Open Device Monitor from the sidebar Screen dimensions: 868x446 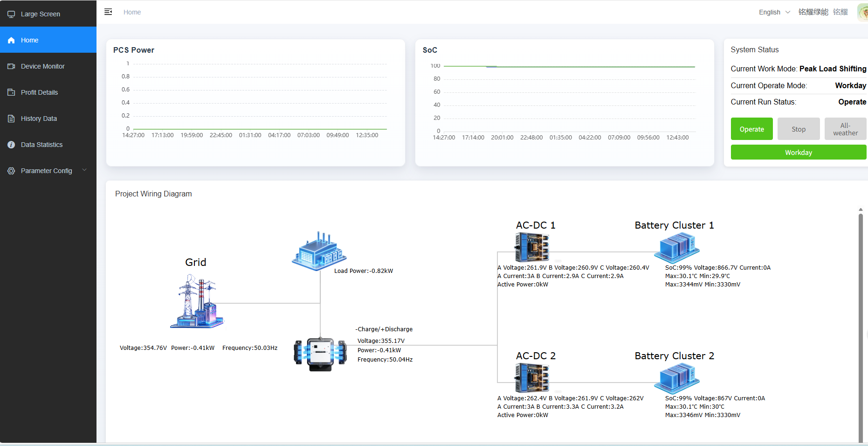(x=43, y=66)
